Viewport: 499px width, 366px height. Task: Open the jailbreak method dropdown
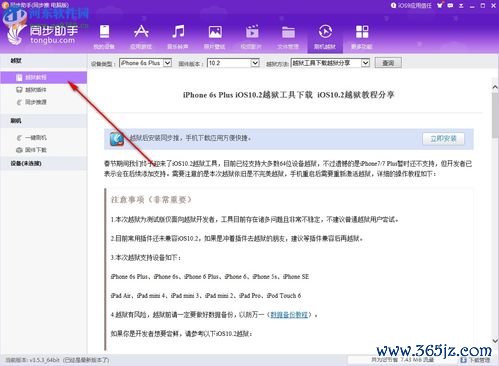330,63
